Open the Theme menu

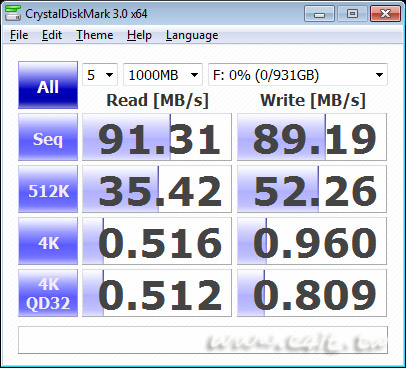coord(95,35)
